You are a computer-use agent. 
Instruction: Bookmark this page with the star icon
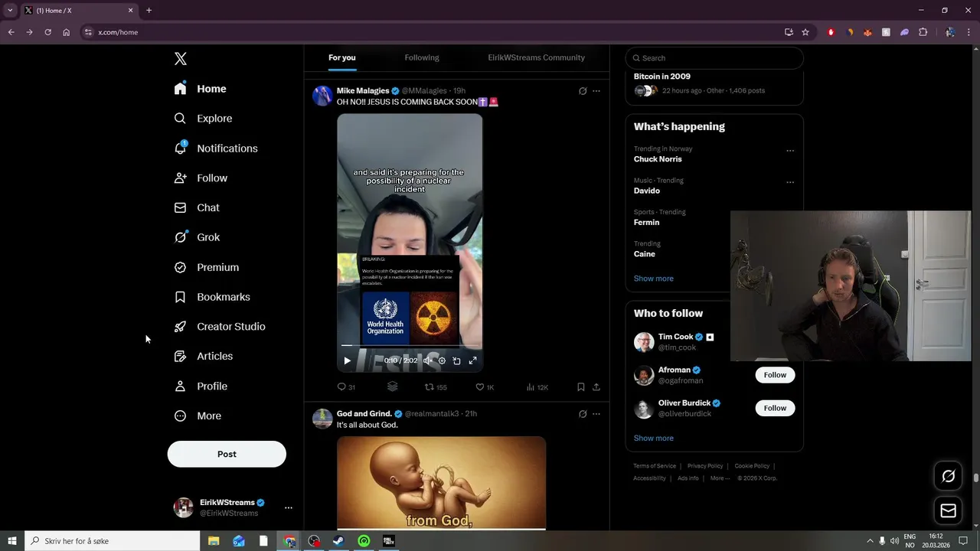pos(805,32)
